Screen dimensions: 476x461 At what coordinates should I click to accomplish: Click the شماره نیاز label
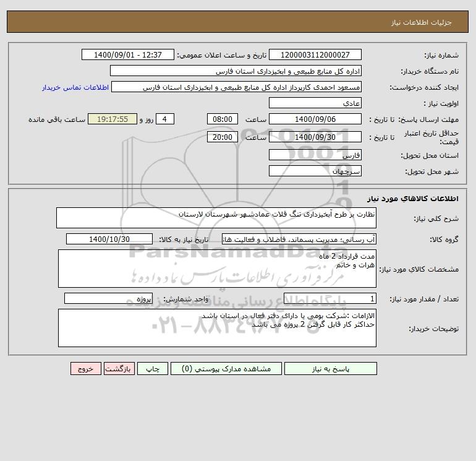coord(441,55)
